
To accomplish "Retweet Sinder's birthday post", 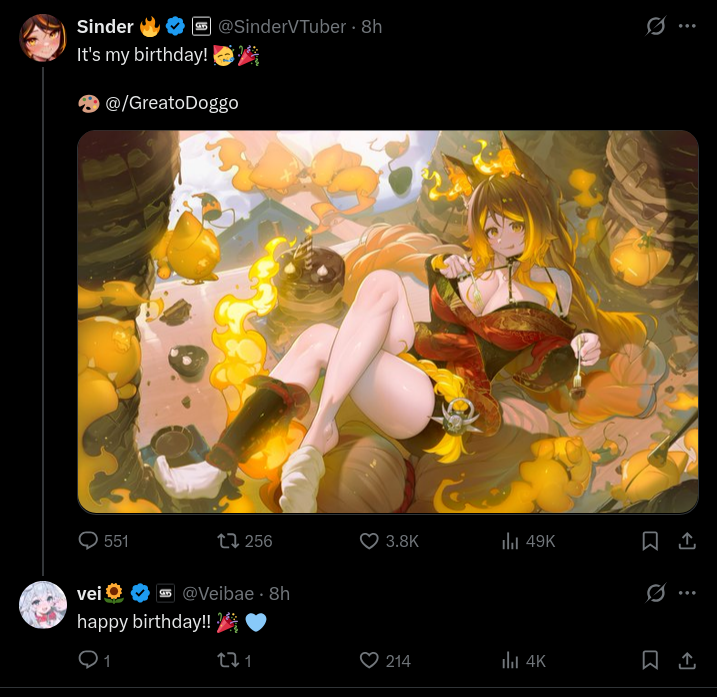I will click(x=245, y=541).
